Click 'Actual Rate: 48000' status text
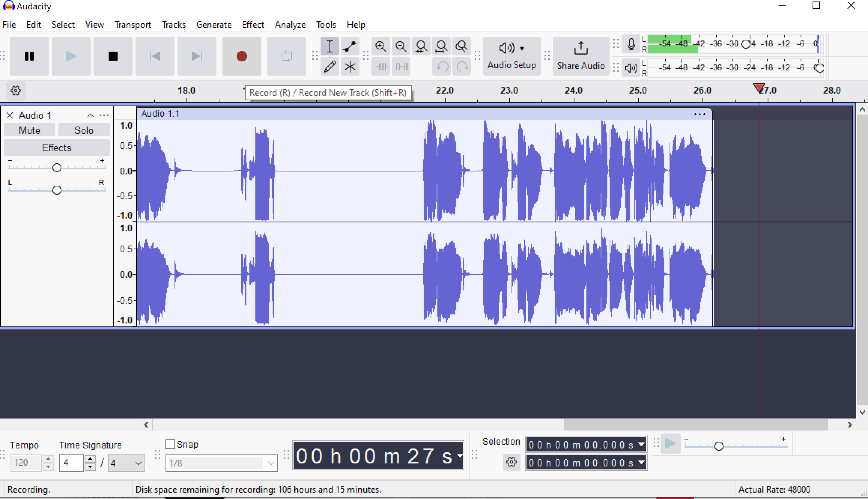This screenshot has height=499, width=868. click(774, 489)
